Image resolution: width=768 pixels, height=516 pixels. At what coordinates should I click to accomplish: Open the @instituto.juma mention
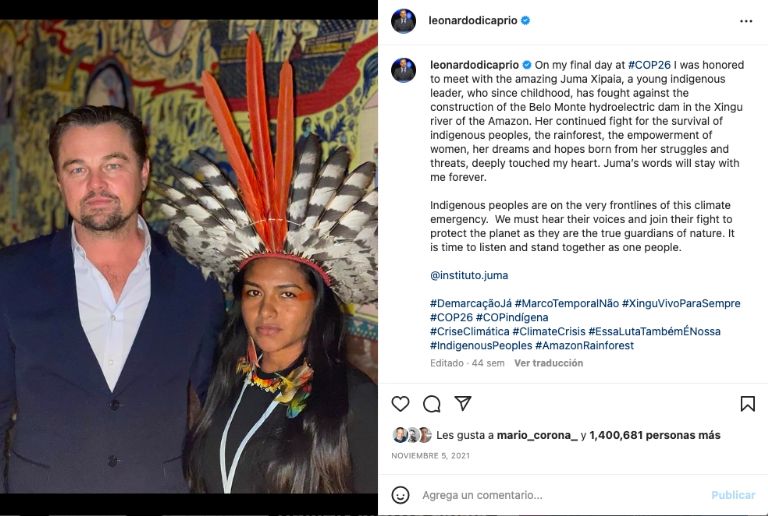point(469,275)
